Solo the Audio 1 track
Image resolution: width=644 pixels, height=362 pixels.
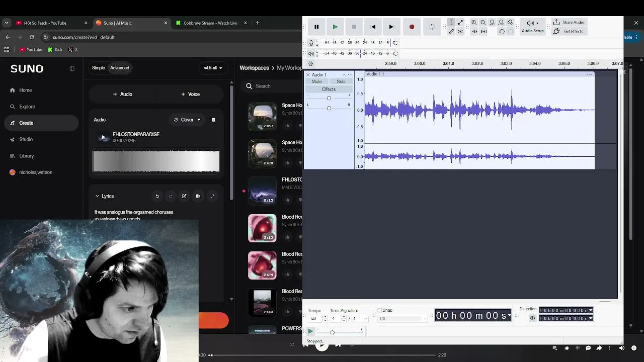pos(341,81)
